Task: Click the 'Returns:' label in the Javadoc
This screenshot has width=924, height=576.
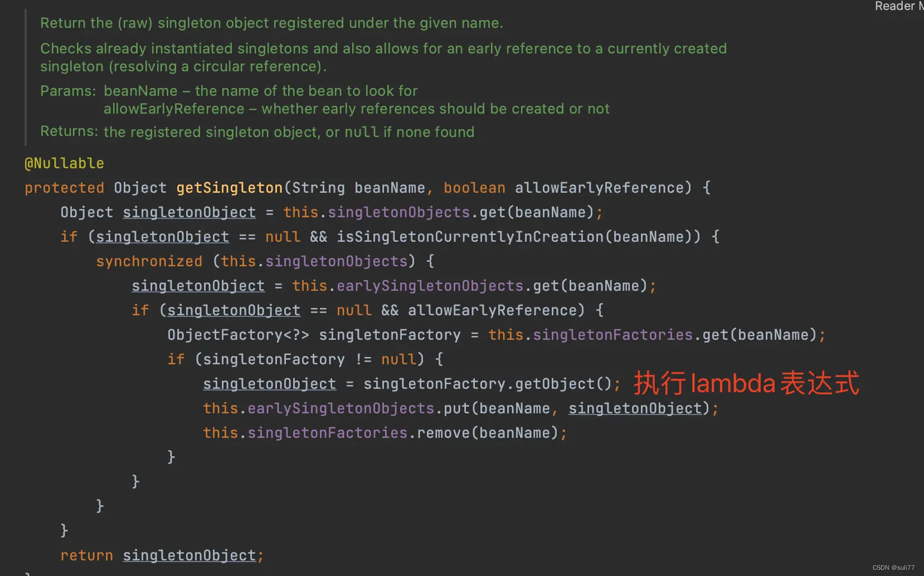Action: [x=69, y=131]
